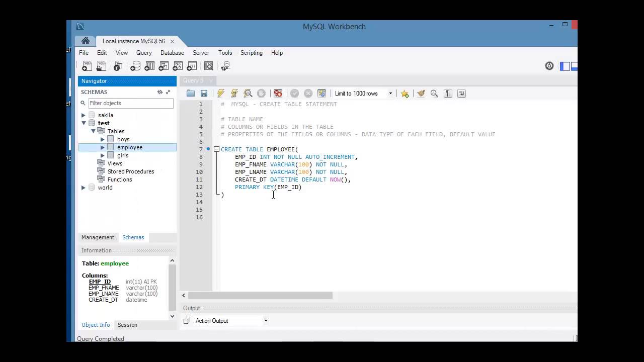Execute the SQL script with lightning bolt

tap(221, 94)
